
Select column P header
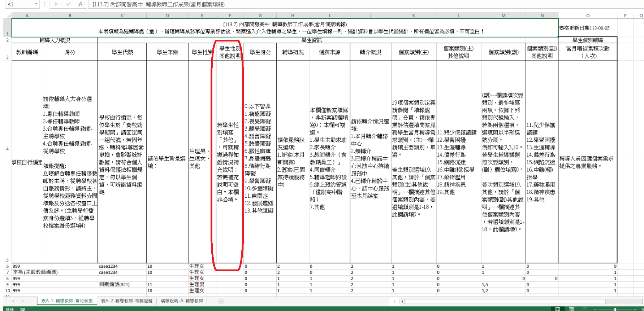pos(625,16)
